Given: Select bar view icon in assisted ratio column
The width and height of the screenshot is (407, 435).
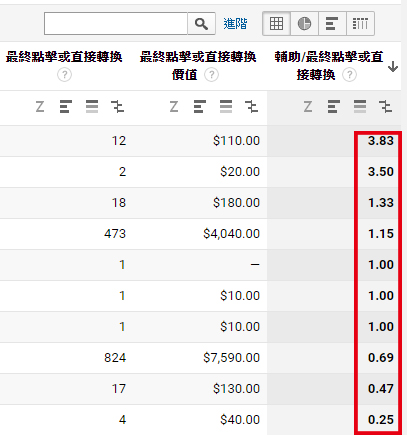Looking at the screenshot, I should pos(334,107).
